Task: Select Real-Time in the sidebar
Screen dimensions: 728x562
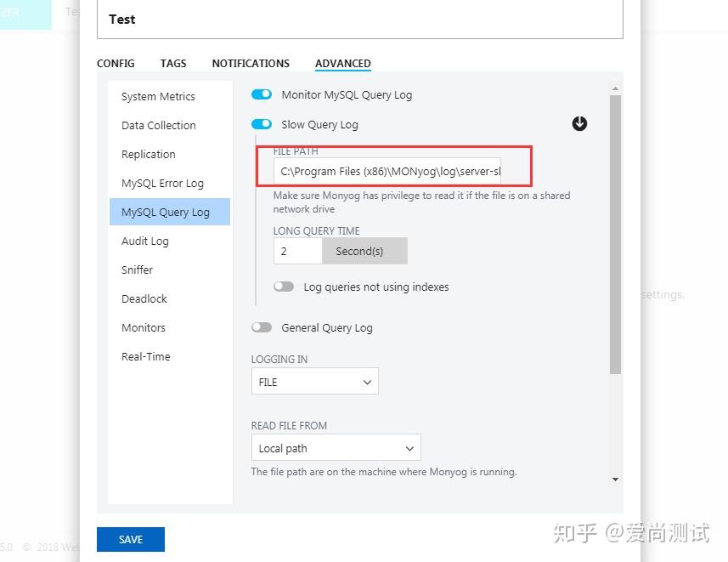Action: point(145,356)
